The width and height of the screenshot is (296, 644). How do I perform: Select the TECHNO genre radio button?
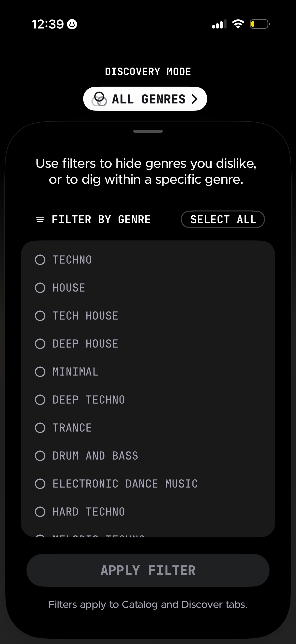(40, 260)
